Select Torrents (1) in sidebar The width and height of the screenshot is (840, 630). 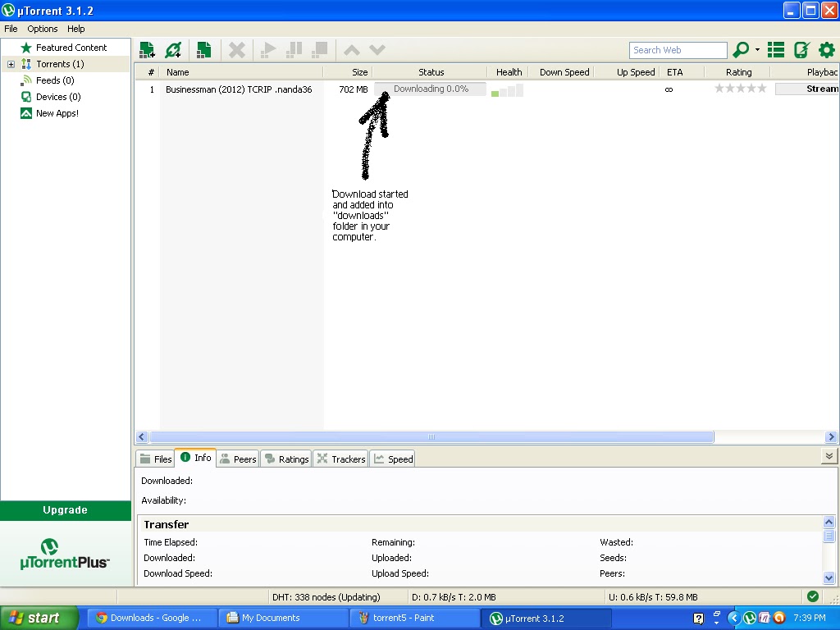60,64
